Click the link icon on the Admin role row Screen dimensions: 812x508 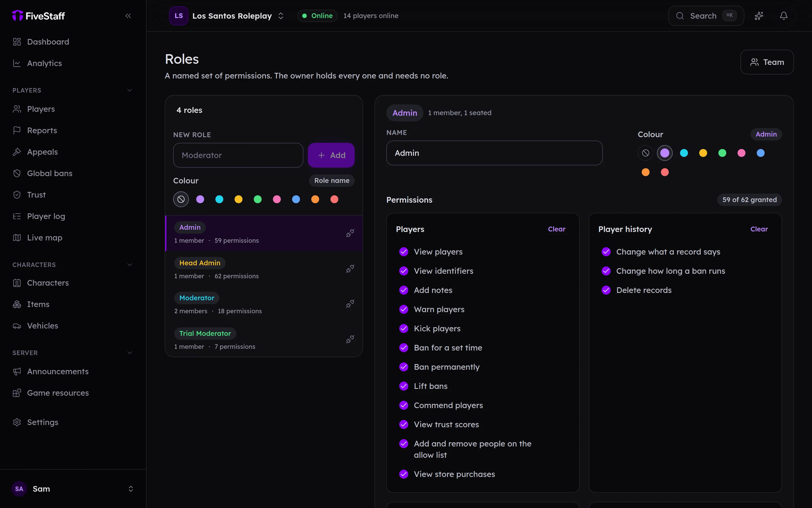(350, 233)
